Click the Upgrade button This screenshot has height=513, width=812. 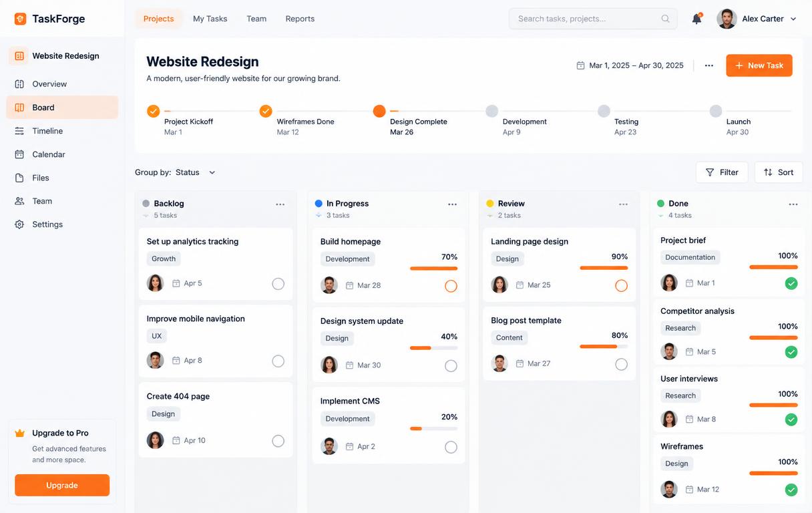tap(62, 486)
